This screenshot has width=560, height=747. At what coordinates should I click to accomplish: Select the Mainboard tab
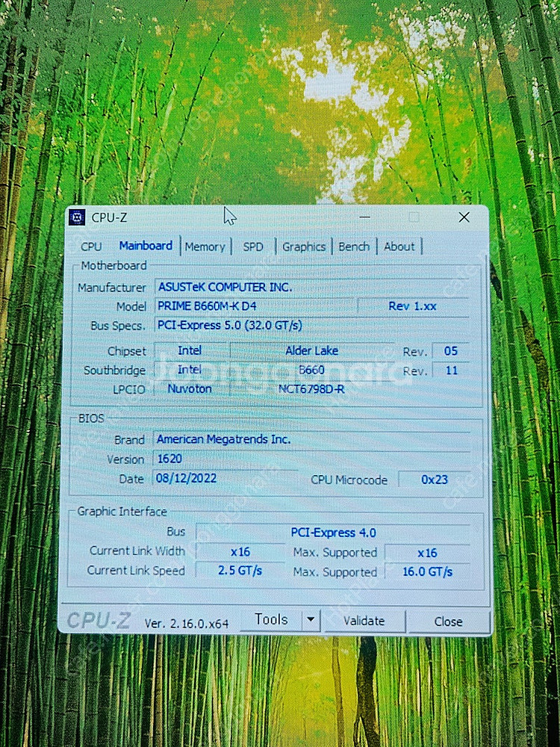click(x=146, y=246)
